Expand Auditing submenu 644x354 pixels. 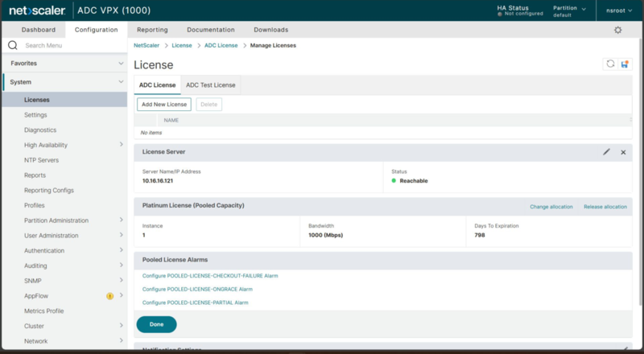122,265
